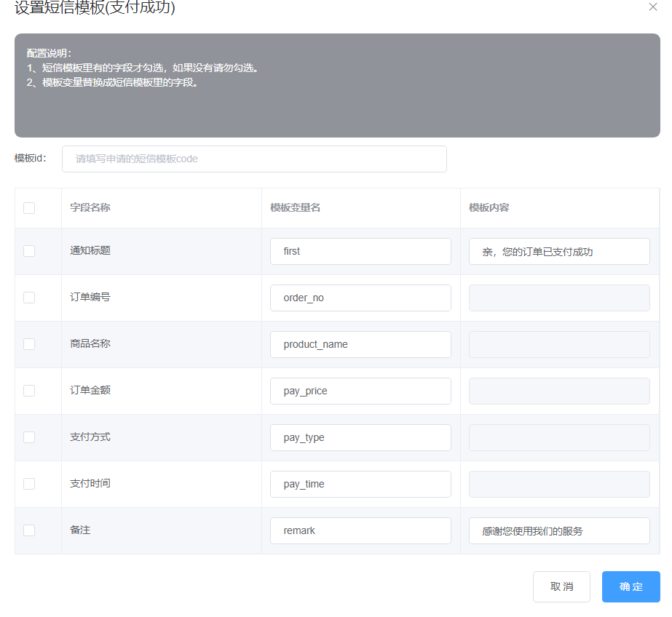
Task: Check the 订单金额 row checkbox
Action: [29, 391]
